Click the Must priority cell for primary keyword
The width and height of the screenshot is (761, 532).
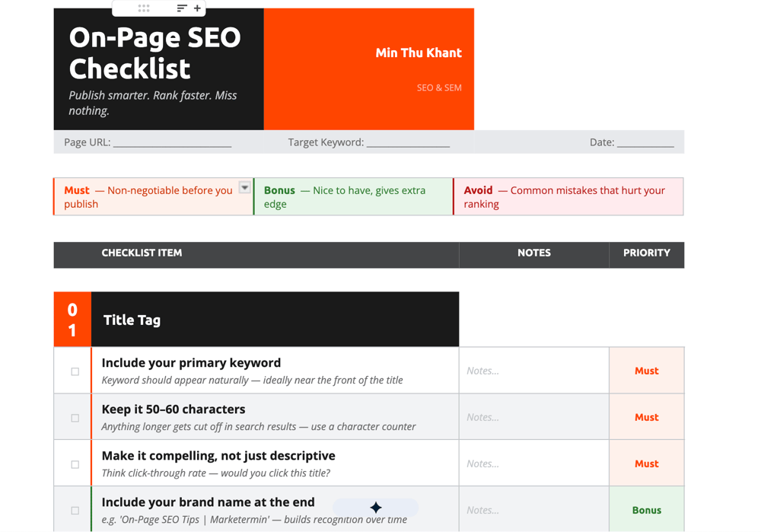647,371
